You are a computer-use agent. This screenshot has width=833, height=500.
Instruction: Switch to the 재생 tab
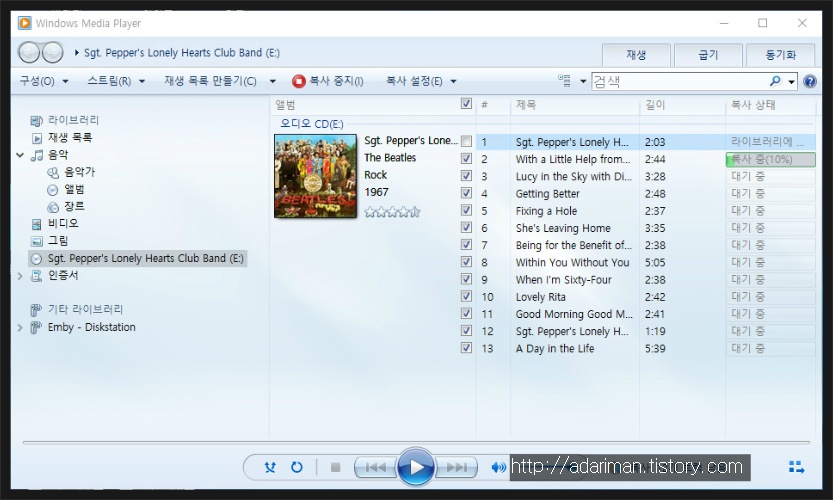point(636,55)
